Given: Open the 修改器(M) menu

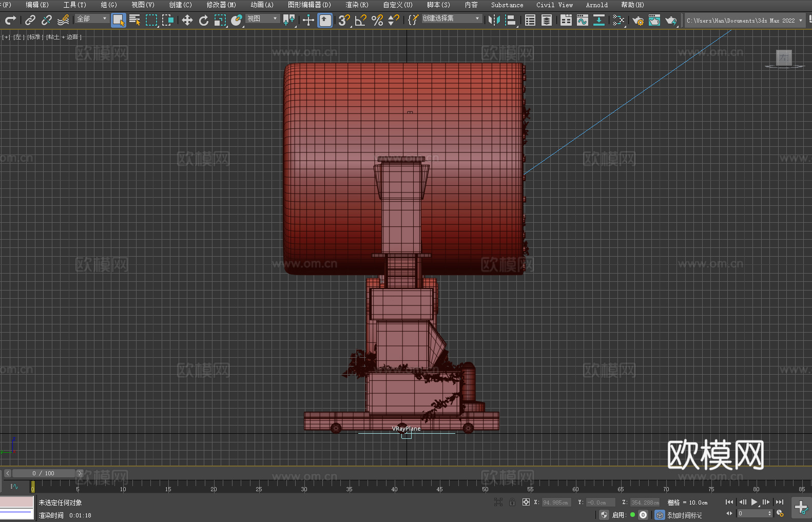Looking at the screenshot, I should pyautogui.click(x=221, y=5).
